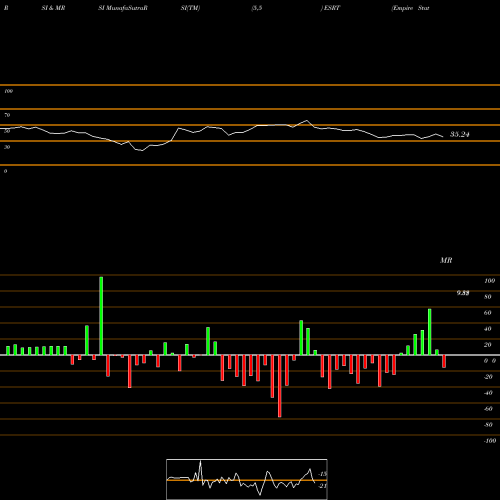Click the 'SI MunafaSutraR' header text
The width and height of the screenshot is (500, 500).
[x=123, y=8]
